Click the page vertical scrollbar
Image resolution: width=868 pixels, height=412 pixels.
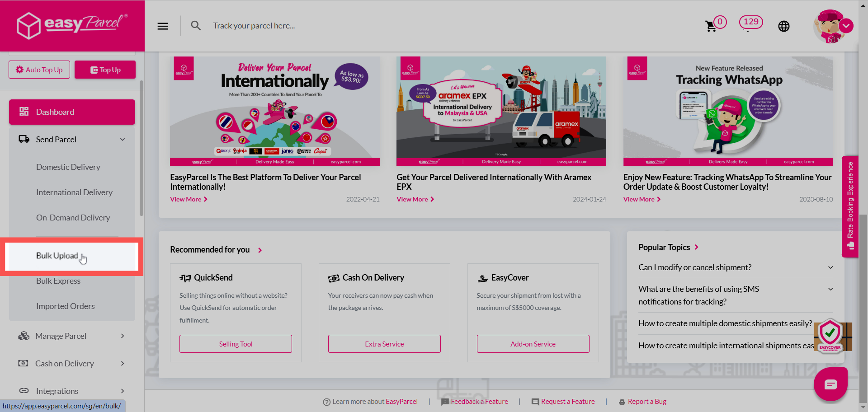tap(863, 307)
